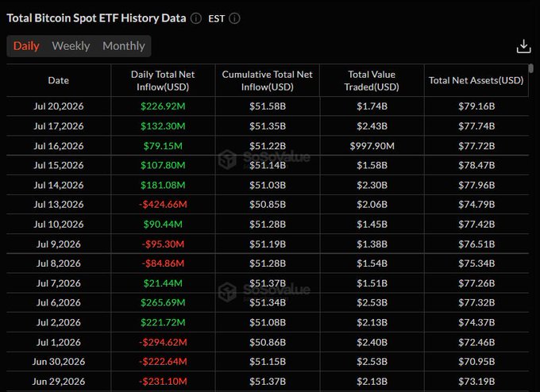Click the Total Value Traded(USD) header

point(372,80)
